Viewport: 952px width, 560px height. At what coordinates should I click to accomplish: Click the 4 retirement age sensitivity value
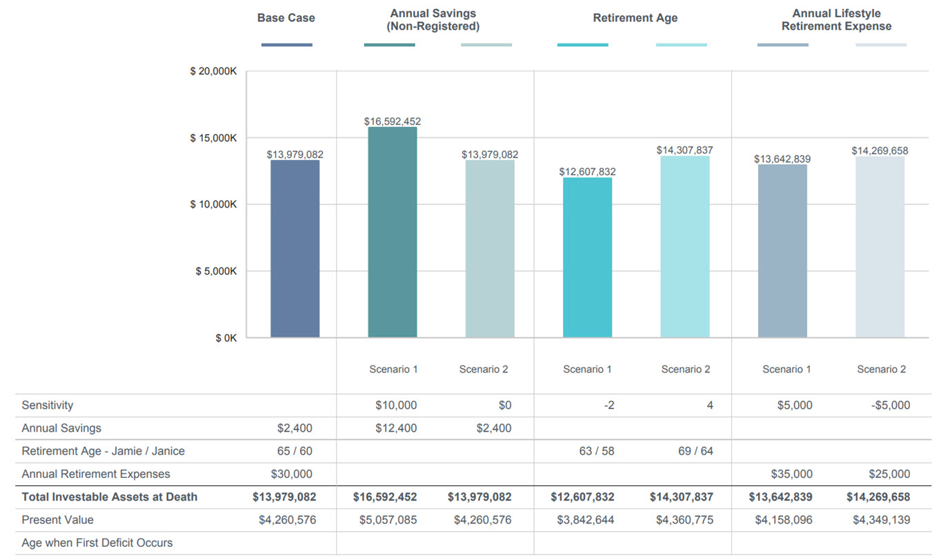[710, 406]
